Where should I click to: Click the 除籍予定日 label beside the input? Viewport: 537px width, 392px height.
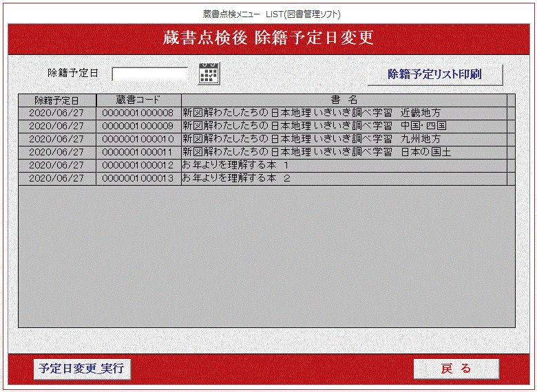[73, 73]
